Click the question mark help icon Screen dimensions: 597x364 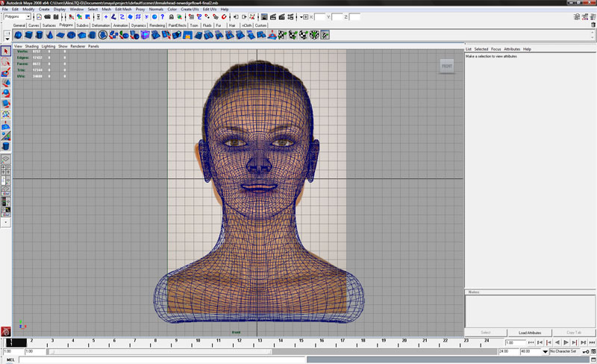pyautogui.click(x=163, y=16)
